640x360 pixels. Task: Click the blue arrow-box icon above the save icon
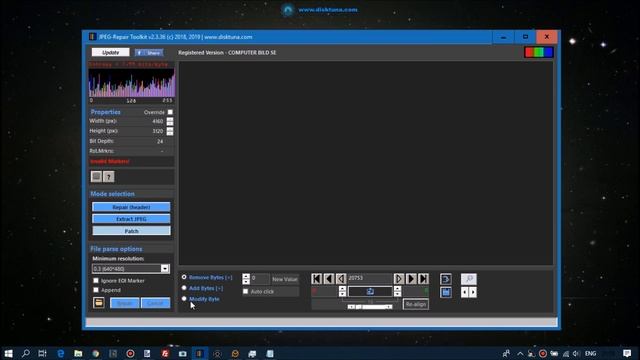pyautogui.click(x=446, y=279)
